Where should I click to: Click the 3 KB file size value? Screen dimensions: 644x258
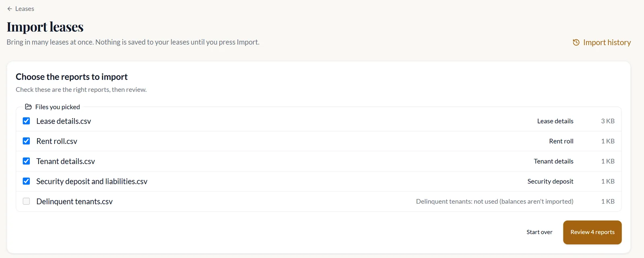tap(608, 121)
